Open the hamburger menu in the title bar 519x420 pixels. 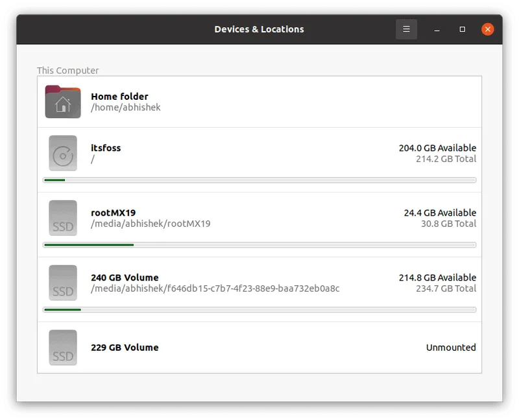pyautogui.click(x=406, y=29)
